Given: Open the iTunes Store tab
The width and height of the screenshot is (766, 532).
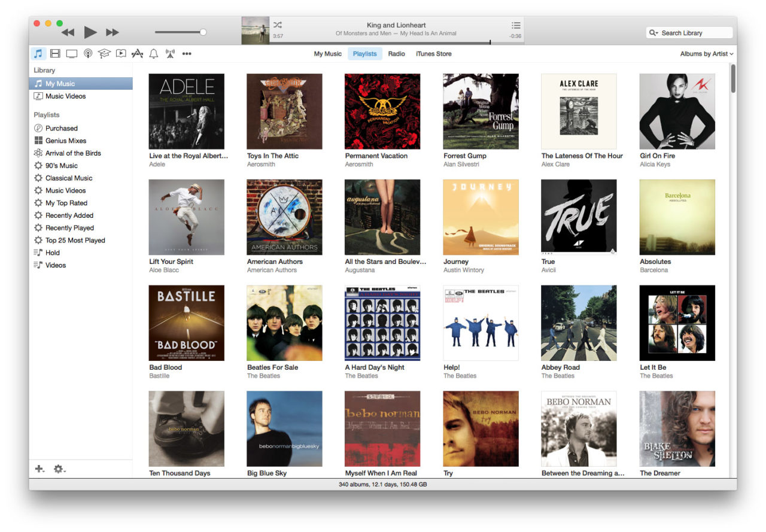Looking at the screenshot, I should pyautogui.click(x=433, y=53).
